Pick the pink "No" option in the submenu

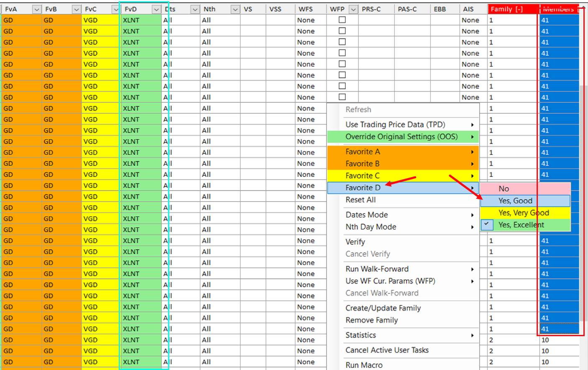pos(504,189)
